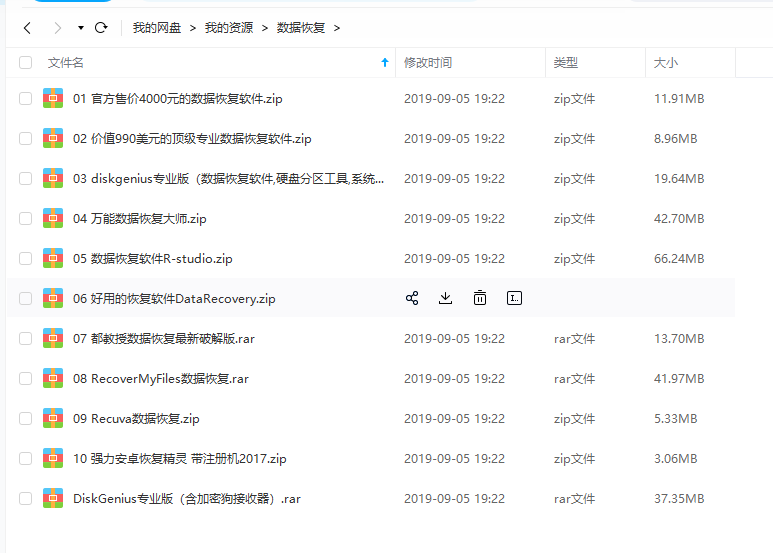Select file 06 好用的恢复软件DataRecovery.zip

(174, 299)
